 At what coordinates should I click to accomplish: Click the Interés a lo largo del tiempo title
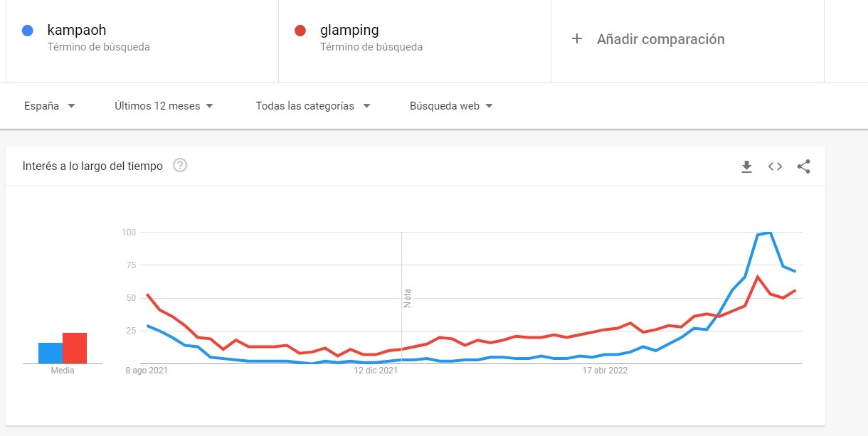tap(92, 166)
